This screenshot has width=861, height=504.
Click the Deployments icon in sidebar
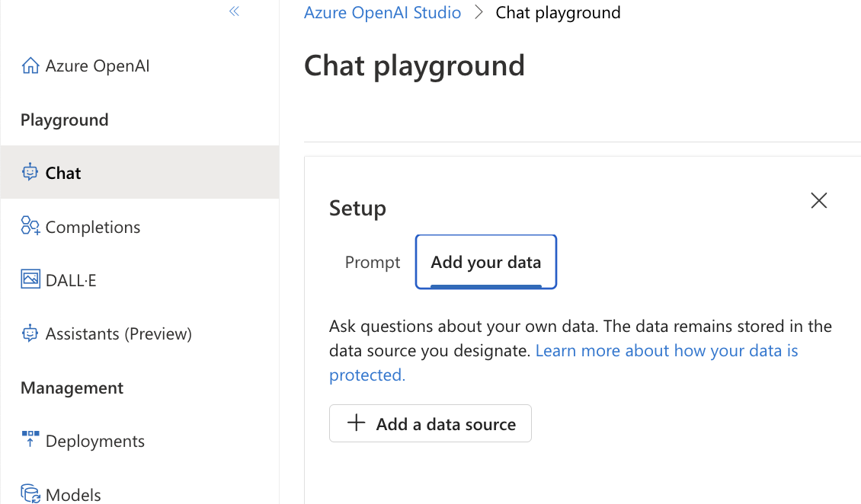(x=30, y=439)
